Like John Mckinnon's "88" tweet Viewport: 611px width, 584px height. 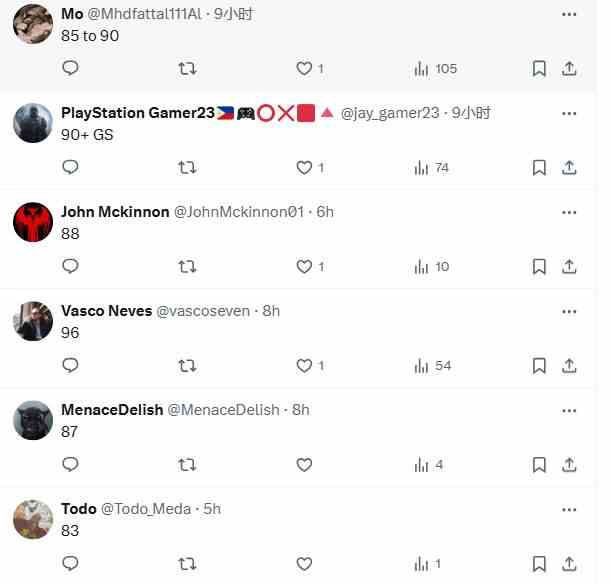(304, 267)
